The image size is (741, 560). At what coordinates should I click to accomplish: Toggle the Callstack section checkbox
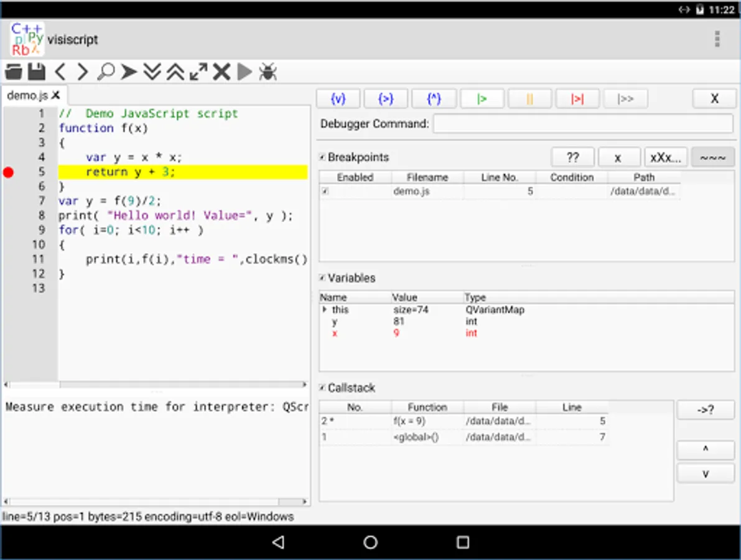[322, 388]
